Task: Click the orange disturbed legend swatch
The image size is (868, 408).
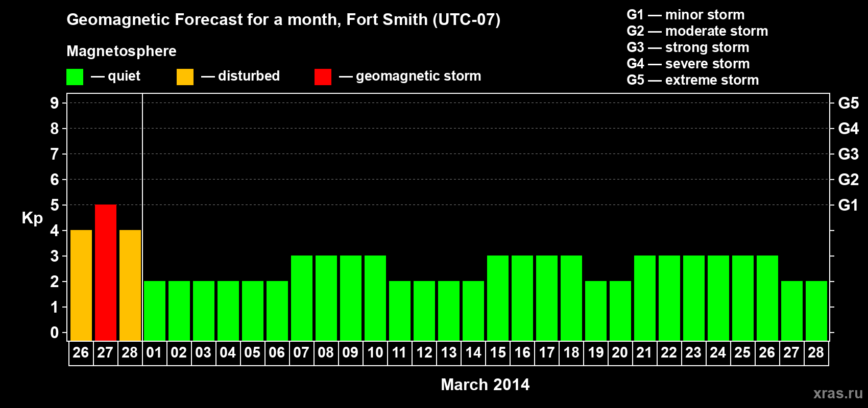Action: pyautogui.click(x=185, y=77)
